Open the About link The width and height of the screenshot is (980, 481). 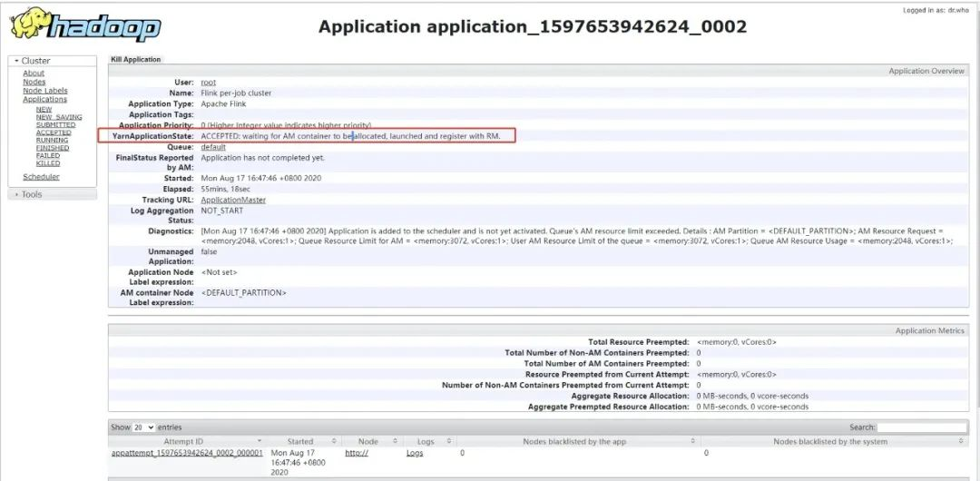(x=34, y=74)
